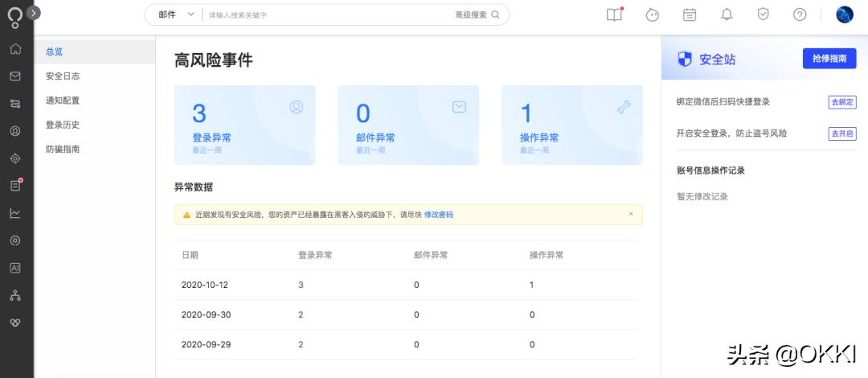Click the target crosshair icon in sidebar
868x378 pixels.
click(x=15, y=158)
